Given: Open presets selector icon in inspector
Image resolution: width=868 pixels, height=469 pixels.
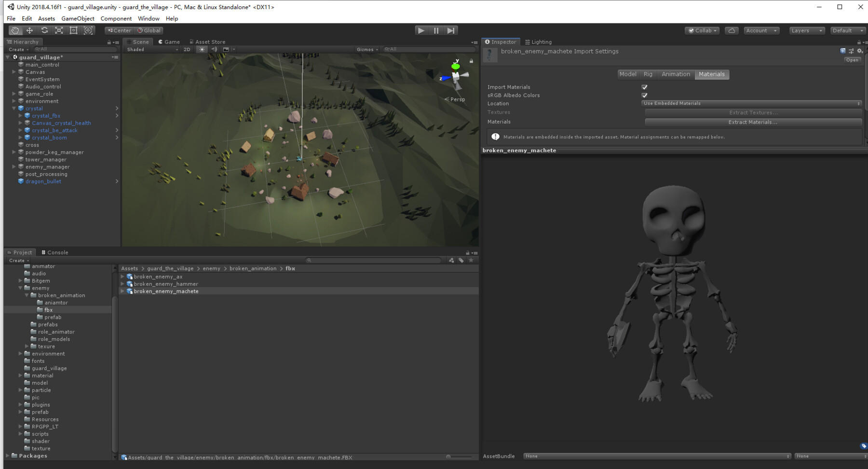Looking at the screenshot, I should pyautogui.click(x=851, y=51).
